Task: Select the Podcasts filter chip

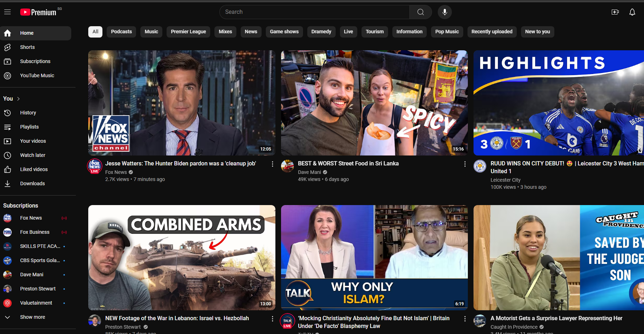Action: pyautogui.click(x=121, y=32)
